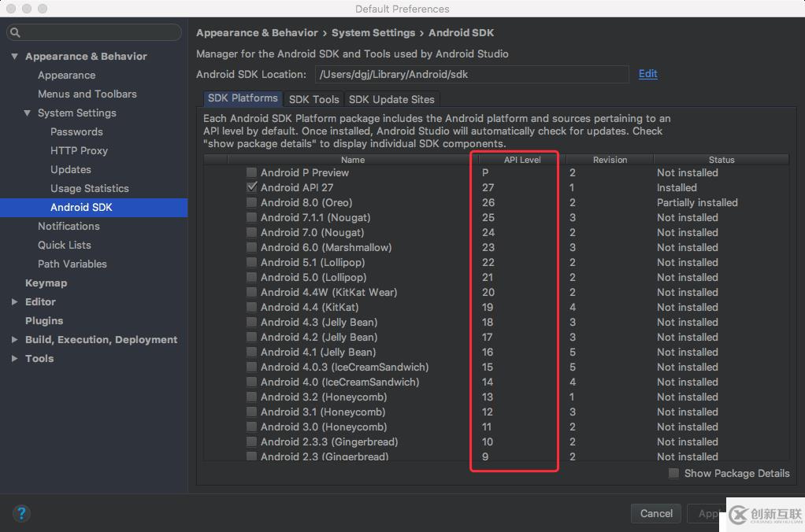Expand the Tools section
The image size is (805, 532).
(x=14, y=358)
